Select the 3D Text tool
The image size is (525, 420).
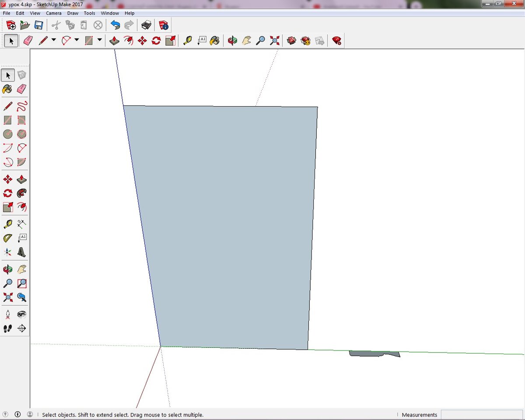[21, 252]
